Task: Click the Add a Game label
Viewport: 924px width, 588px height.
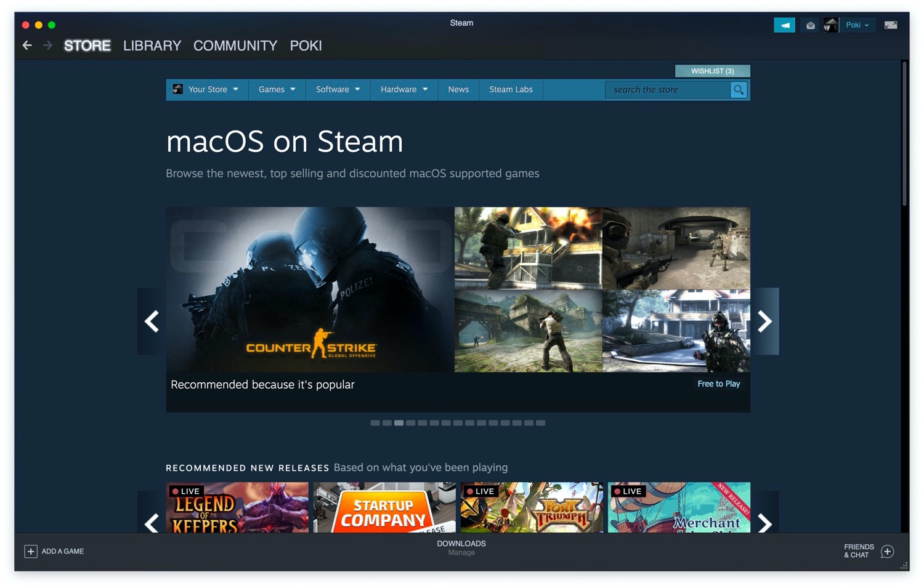Action: (x=63, y=551)
